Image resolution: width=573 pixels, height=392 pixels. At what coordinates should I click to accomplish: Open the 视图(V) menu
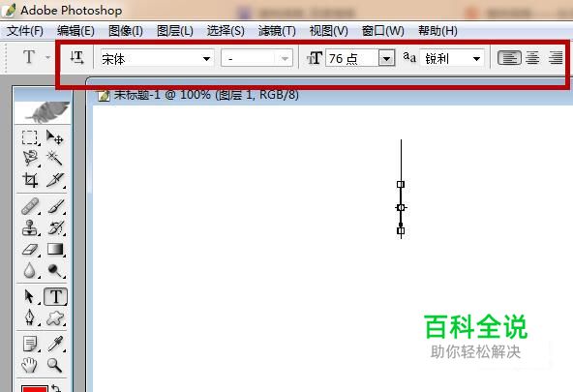coord(328,31)
